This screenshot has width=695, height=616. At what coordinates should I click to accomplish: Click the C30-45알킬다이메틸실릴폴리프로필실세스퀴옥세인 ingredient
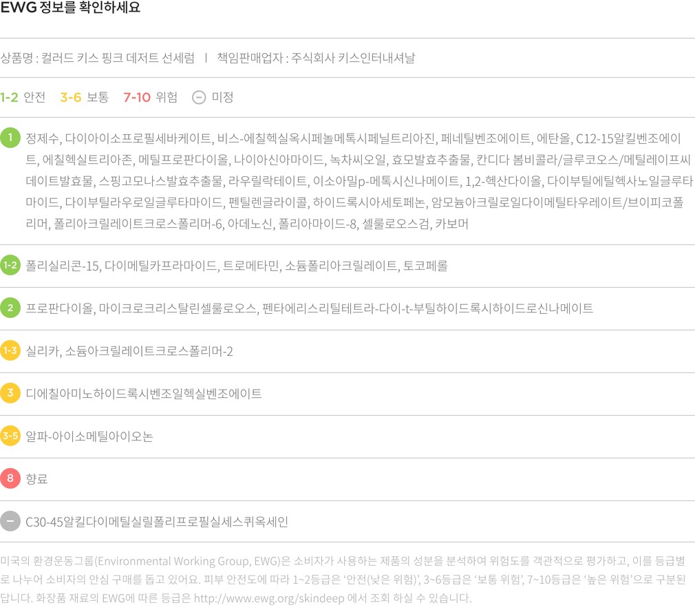(156, 522)
